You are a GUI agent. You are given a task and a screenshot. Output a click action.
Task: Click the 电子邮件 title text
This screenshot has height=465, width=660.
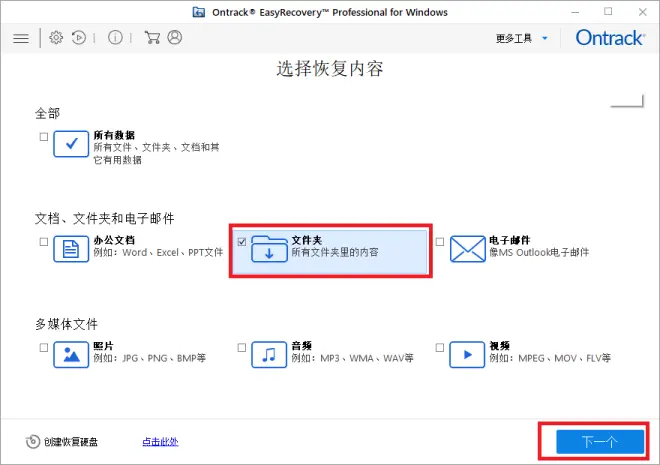click(x=510, y=240)
